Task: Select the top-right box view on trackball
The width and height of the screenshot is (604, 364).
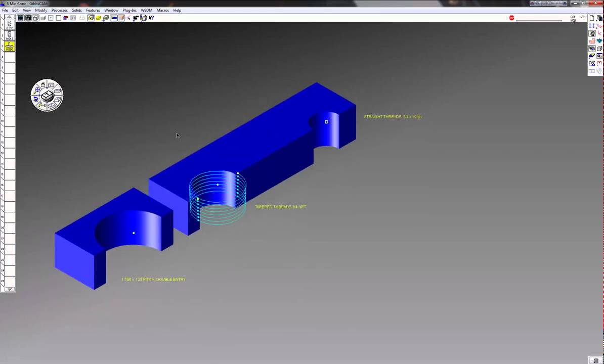Action: pos(51,85)
